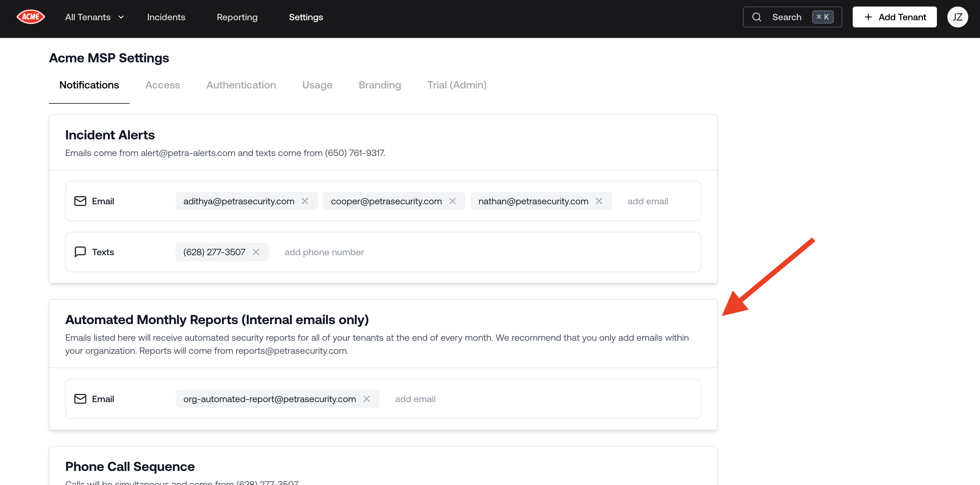Click add email field in Incident Alerts
This screenshot has height=485, width=980.
[647, 201]
